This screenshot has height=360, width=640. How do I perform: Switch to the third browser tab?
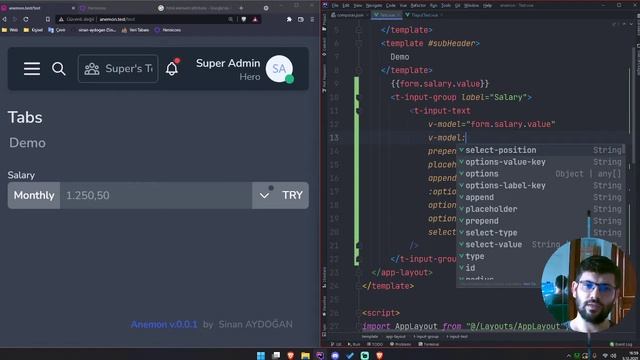point(200,8)
